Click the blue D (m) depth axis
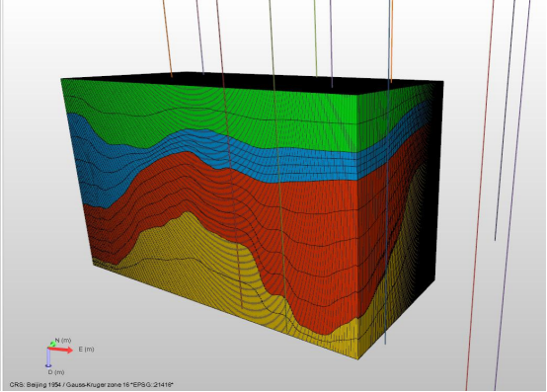Screen dimensions: 547x392 click(48, 357)
